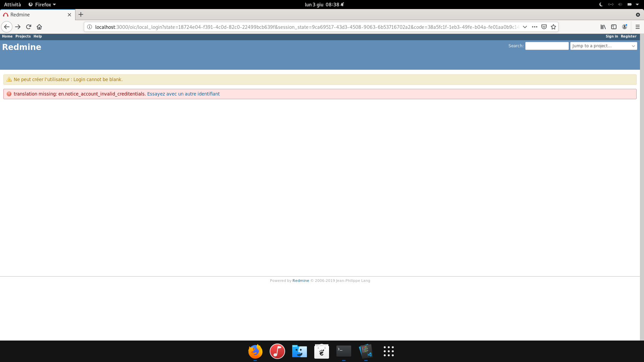This screenshot has width=644, height=362.
Task: Click the volume icon in top bar
Action: click(620, 4)
